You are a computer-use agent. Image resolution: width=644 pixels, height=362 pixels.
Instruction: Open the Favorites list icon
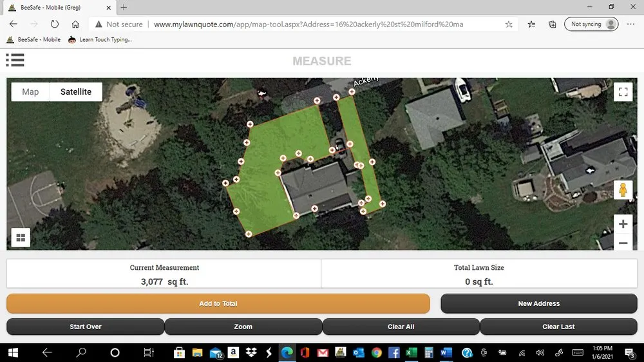[531, 24]
